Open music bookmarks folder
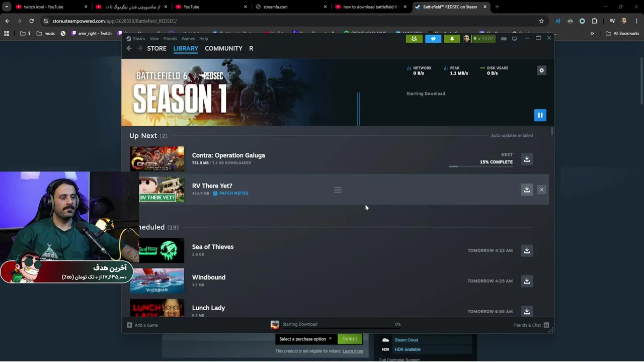This screenshot has width=644, height=362. click(x=46, y=34)
